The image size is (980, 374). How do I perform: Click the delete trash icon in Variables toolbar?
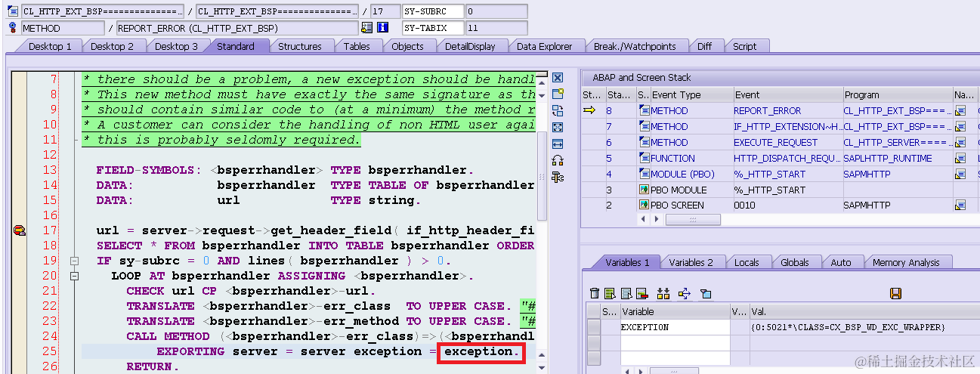(x=595, y=293)
